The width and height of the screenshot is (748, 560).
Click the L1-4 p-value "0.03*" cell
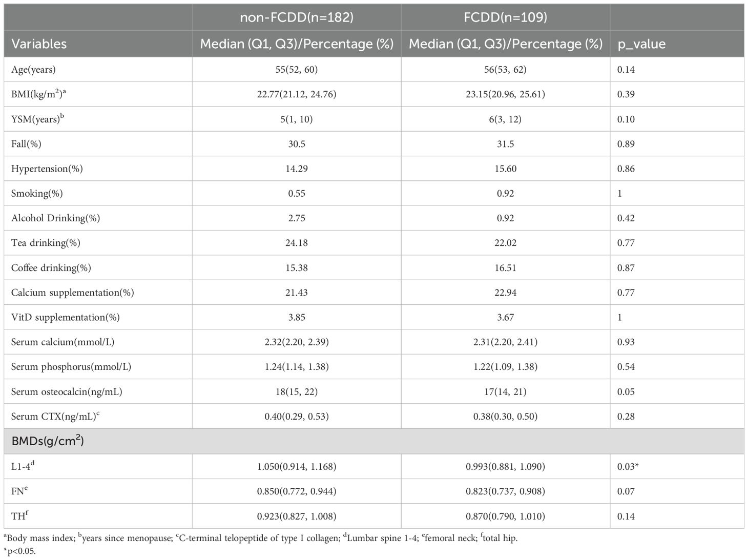628,467
